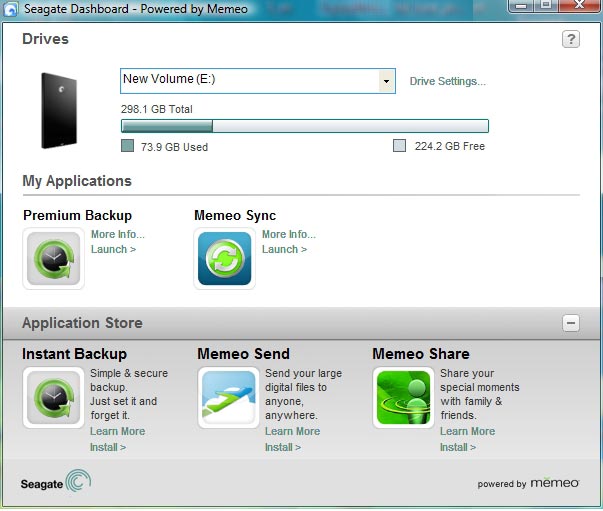Click the external drive image
This screenshot has height=511, width=603.
pyautogui.click(x=59, y=111)
